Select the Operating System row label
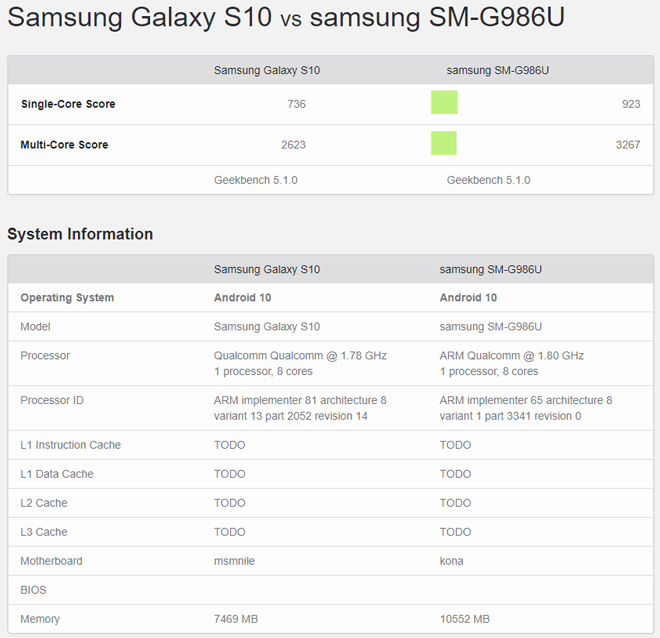This screenshot has height=638, width=660. [67, 298]
